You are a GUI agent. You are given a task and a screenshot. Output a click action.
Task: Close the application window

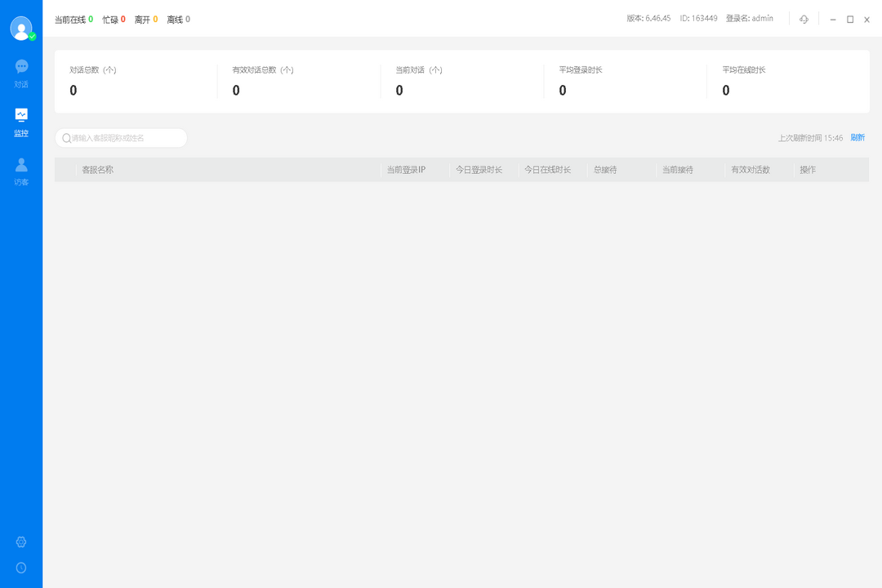coord(866,20)
